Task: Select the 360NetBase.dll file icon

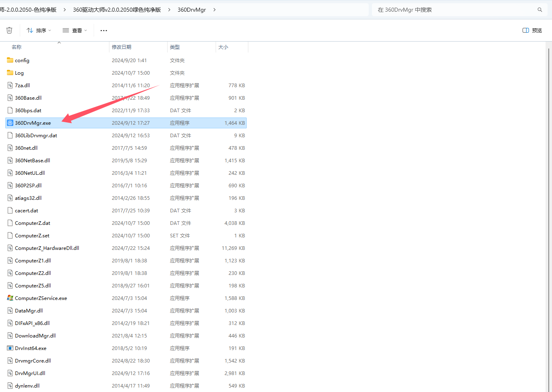Action: click(x=10, y=160)
